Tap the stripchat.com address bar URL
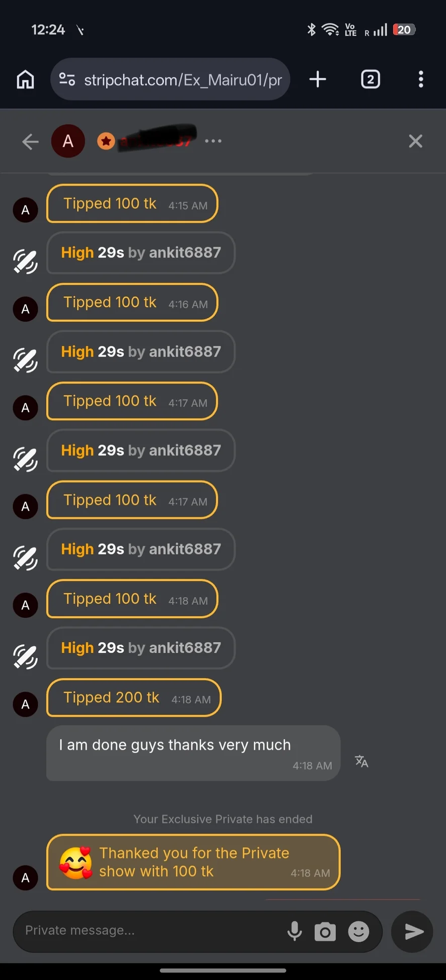The width and height of the screenshot is (446, 980). [182, 80]
